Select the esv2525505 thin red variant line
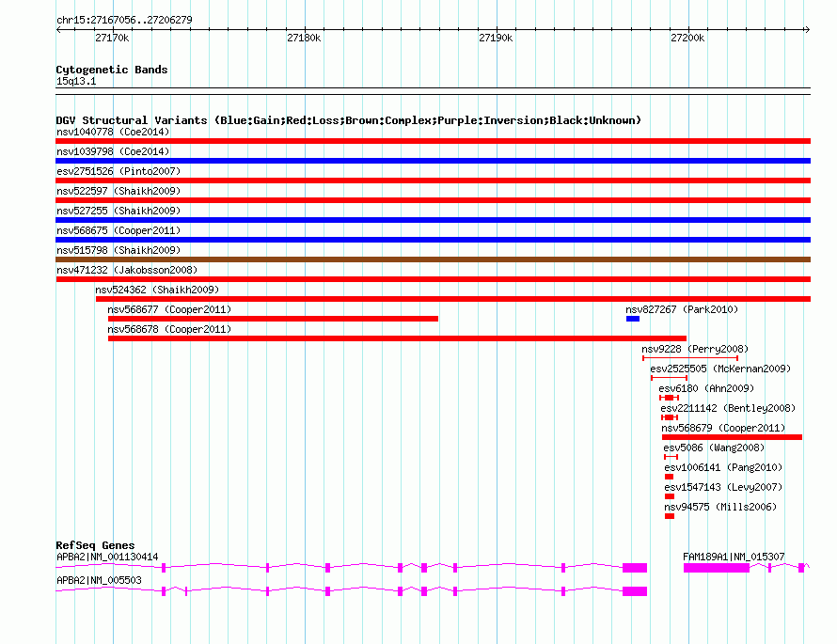Image resolution: width=837 pixels, height=644 pixels. coord(669,378)
